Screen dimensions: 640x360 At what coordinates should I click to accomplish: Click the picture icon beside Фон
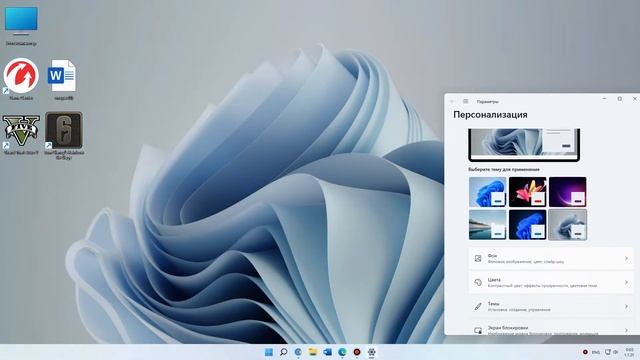pyautogui.click(x=478, y=258)
